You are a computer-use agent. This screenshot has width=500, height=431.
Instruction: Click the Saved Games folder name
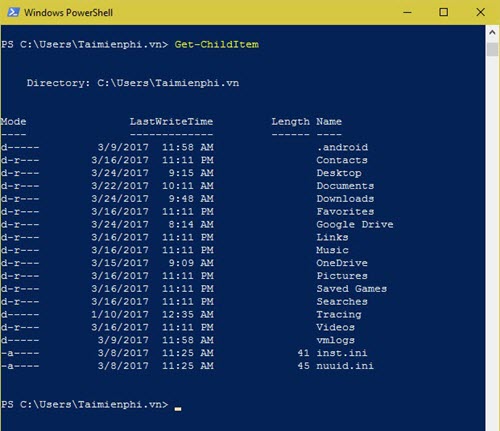pyautogui.click(x=352, y=289)
